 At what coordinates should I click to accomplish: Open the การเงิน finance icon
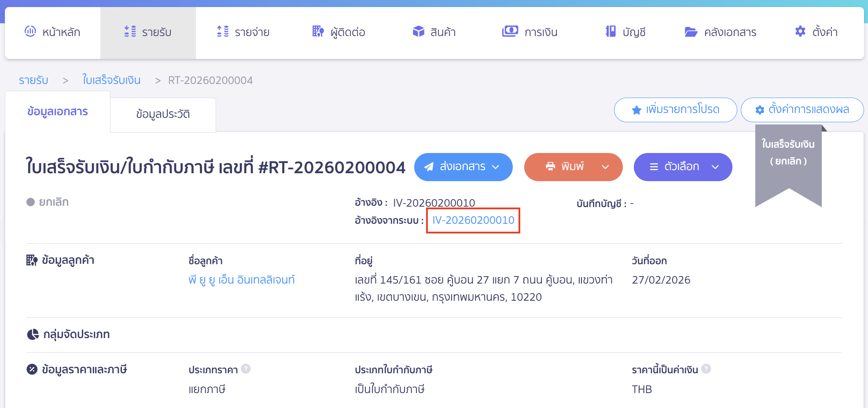click(510, 31)
